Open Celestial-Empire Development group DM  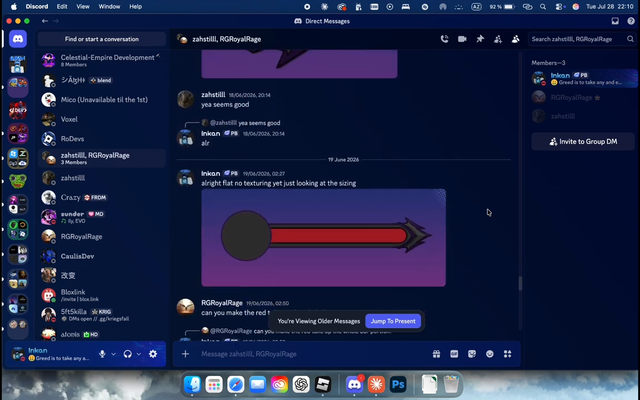pyautogui.click(x=102, y=60)
